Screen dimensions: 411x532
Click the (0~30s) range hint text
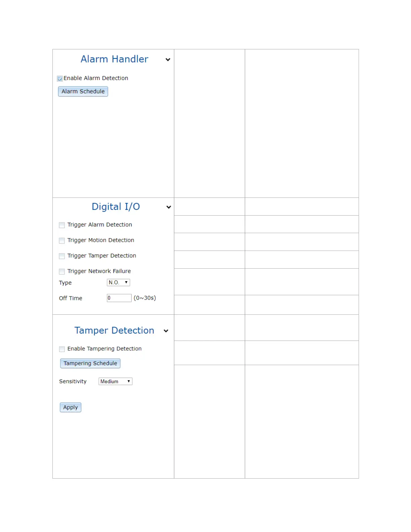coord(145,298)
